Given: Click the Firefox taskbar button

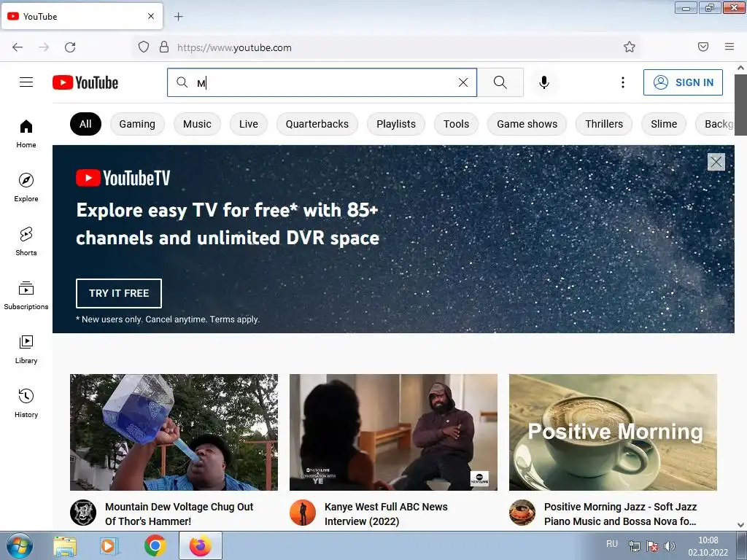Looking at the screenshot, I should click(x=201, y=546).
